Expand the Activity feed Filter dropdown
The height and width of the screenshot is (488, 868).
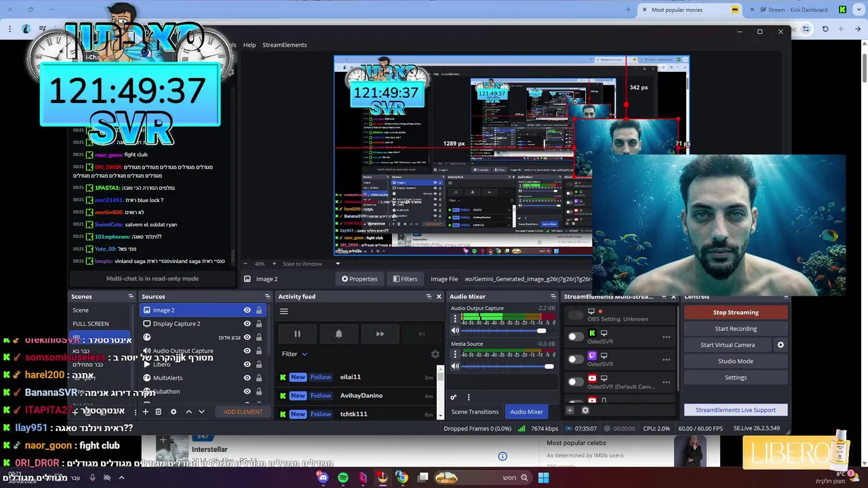pos(294,354)
